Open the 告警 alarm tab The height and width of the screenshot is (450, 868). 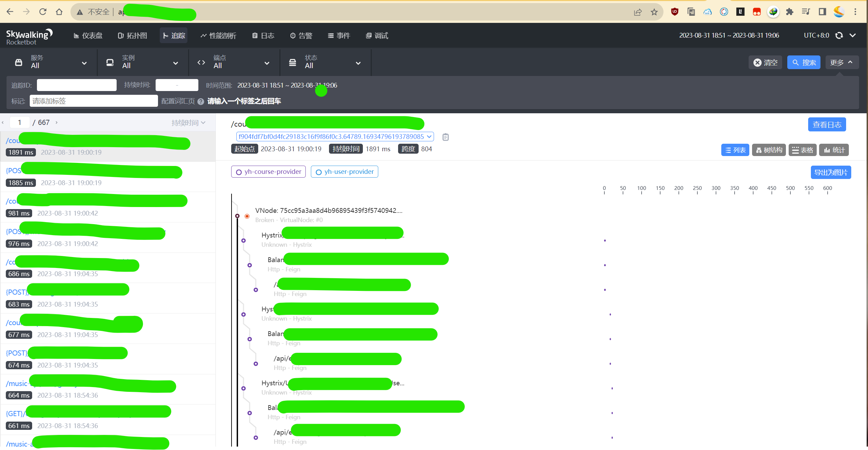pos(301,36)
